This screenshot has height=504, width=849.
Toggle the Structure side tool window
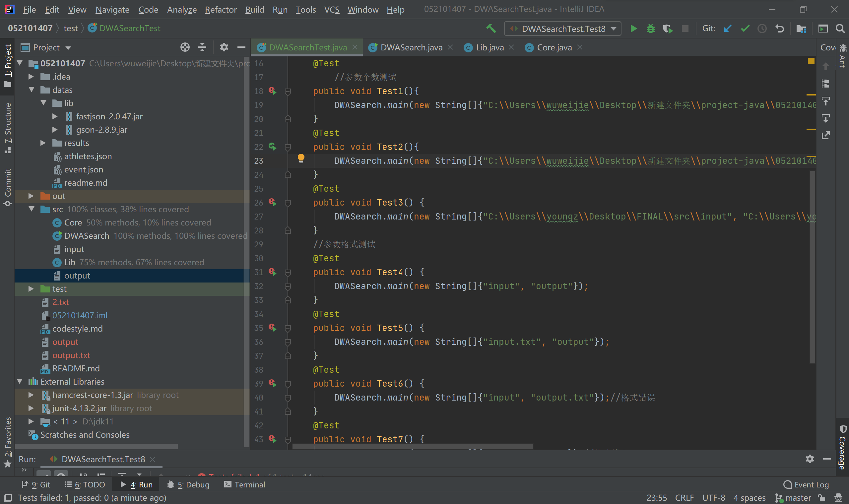tap(8, 128)
